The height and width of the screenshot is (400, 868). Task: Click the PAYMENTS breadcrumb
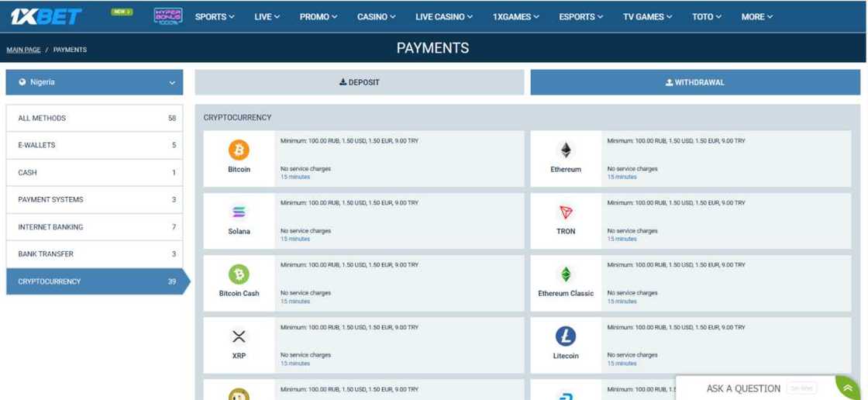pos(70,50)
